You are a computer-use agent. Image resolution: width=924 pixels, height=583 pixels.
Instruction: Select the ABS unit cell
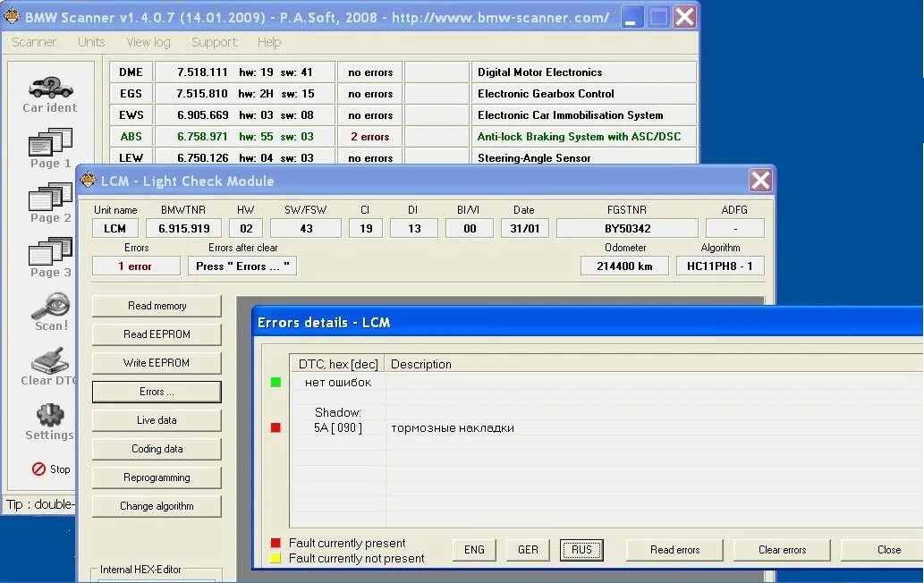pos(131,137)
